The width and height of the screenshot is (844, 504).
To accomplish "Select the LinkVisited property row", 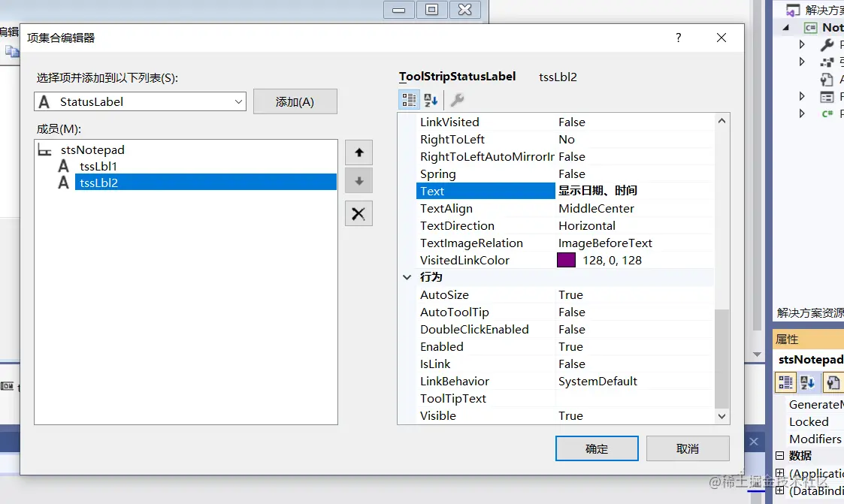I will [x=565, y=122].
